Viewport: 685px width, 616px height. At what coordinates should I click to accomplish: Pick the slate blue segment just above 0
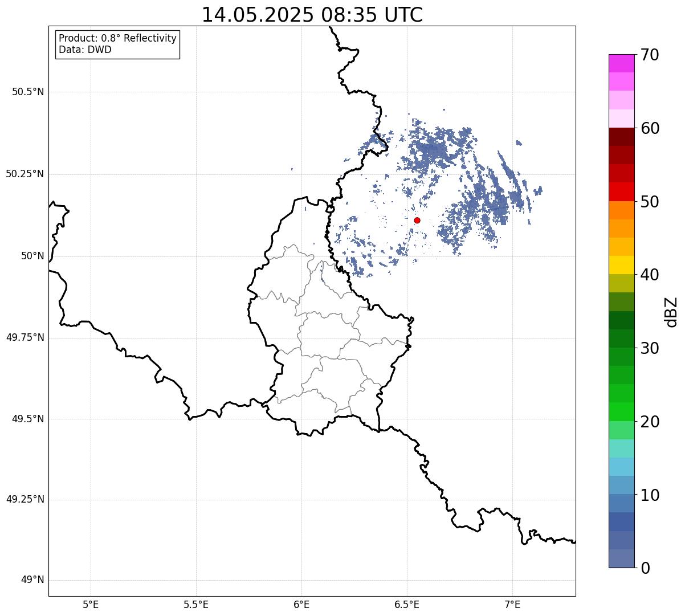[x=622, y=558]
